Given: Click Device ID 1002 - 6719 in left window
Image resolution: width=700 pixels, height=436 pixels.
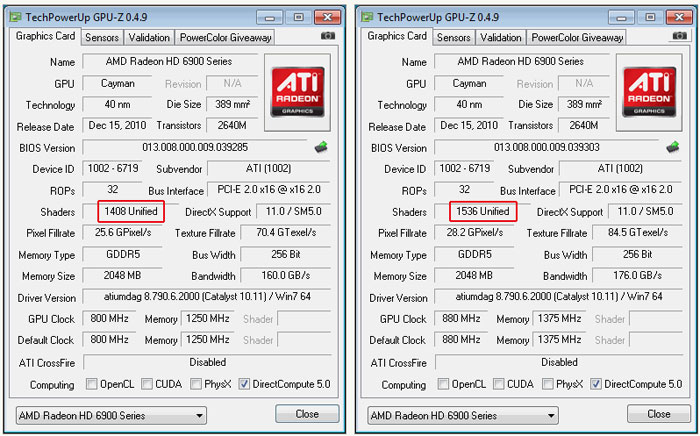Looking at the screenshot, I should point(112,169).
